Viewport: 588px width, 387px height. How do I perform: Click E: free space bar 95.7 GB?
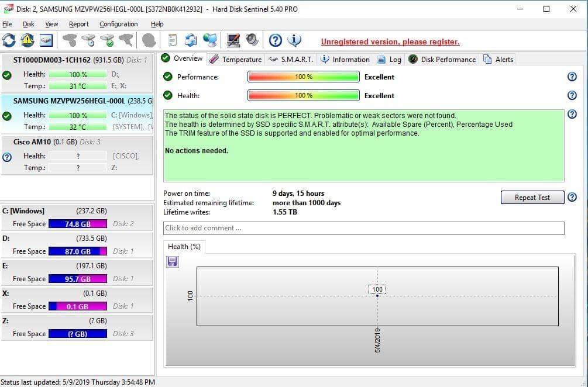[78, 279]
